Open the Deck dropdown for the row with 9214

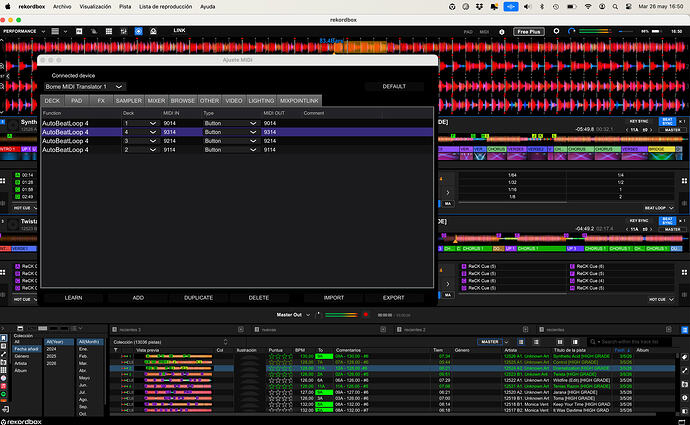(x=140, y=141)
